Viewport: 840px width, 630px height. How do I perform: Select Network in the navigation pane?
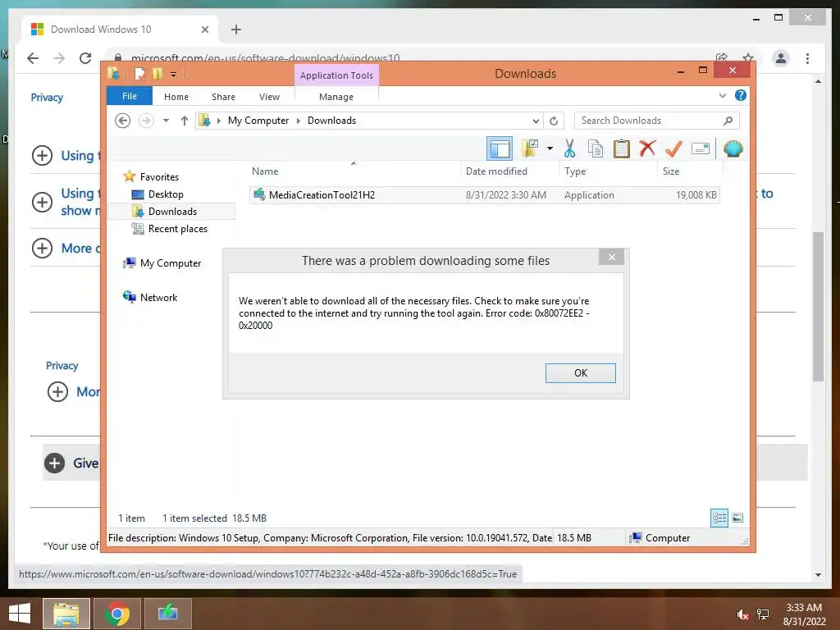pos(158,297)
